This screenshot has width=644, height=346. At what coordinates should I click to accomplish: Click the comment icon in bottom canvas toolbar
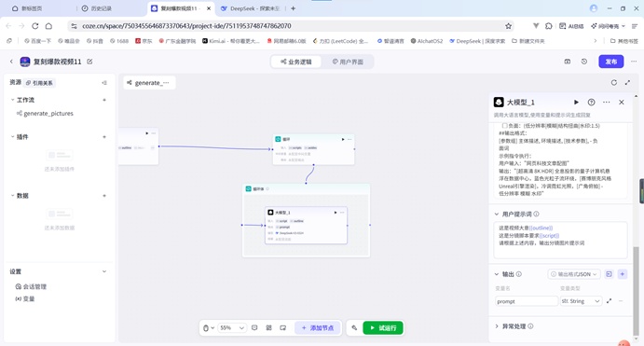click(x=254, y=328)
